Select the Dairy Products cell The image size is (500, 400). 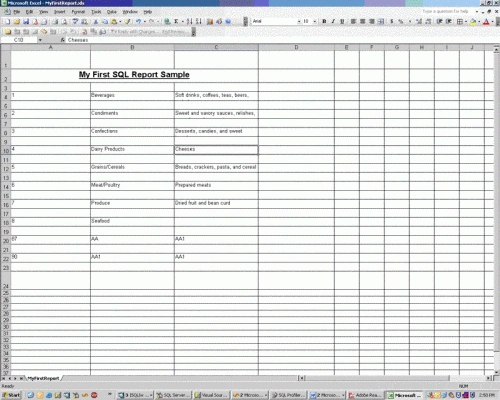pyautogui.click(x=132, y=150)
